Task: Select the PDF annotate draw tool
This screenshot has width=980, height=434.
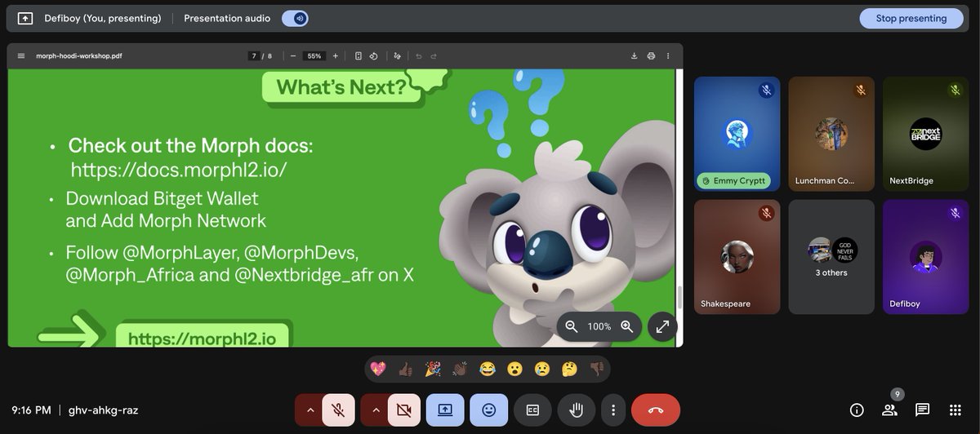Action: pyautogui.click(x=398, y=56)
